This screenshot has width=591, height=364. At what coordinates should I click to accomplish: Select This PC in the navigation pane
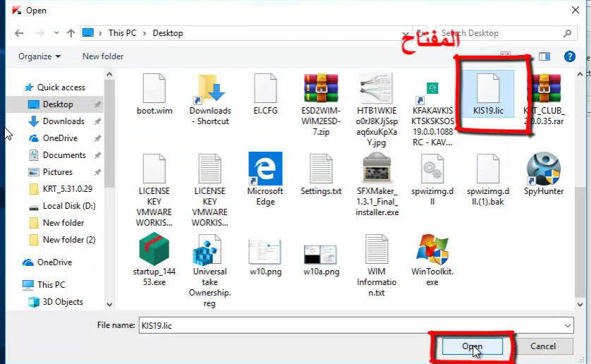pyautogui.click(x=51, y=285)
